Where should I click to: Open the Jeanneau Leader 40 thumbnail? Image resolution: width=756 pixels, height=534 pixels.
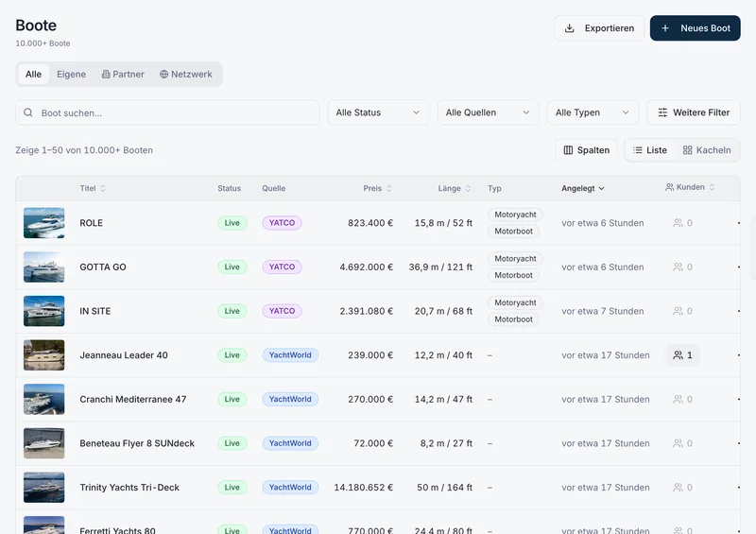(43, 355)
